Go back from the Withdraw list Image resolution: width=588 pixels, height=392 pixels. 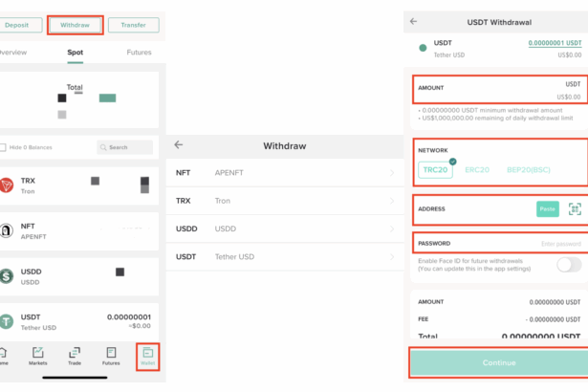coord(179,145)
